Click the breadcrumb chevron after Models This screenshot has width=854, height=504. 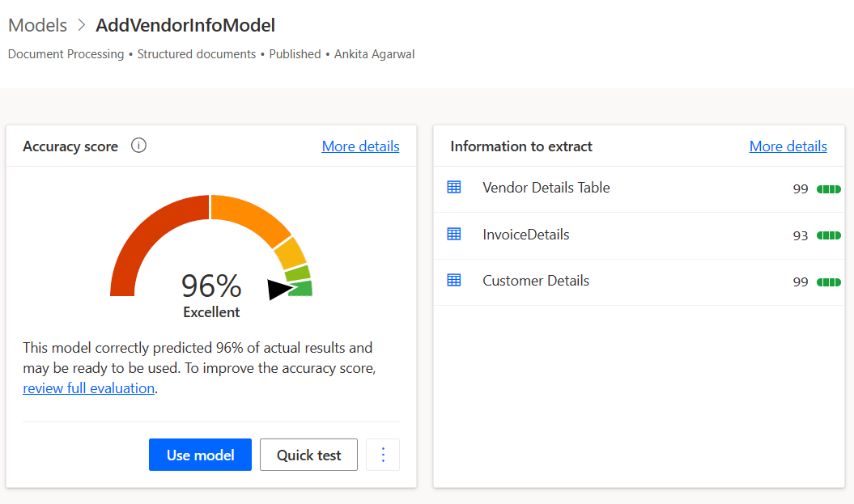(x=81, y=25)
